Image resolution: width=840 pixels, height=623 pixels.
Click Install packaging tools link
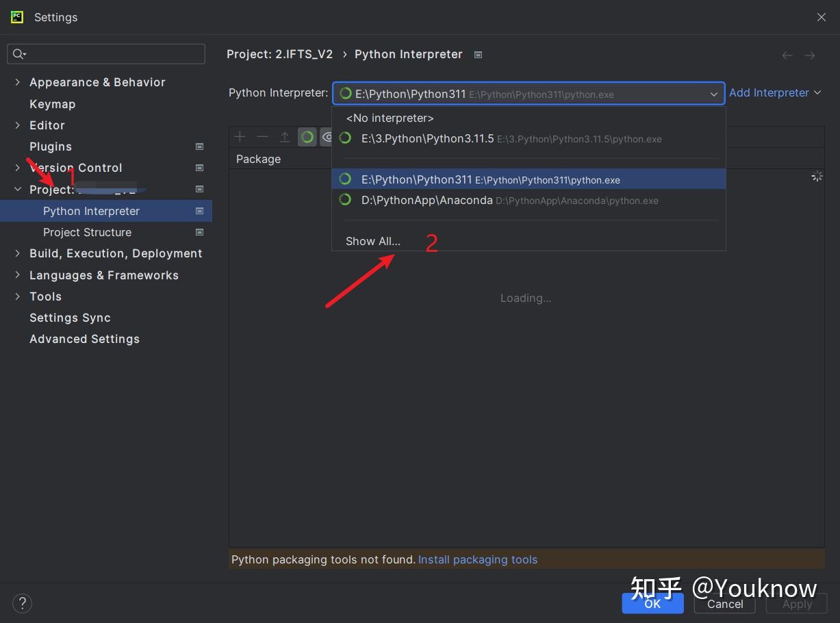click(x=478, y=560)
